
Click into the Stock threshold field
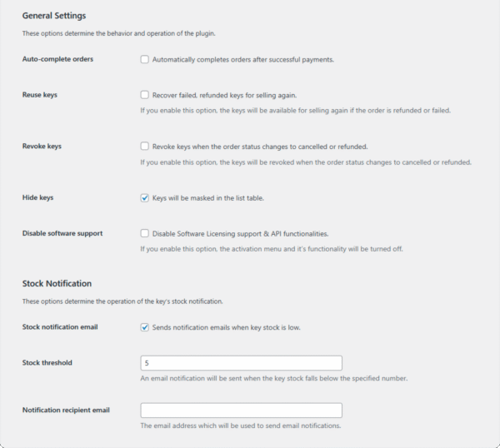coord(242,363)
